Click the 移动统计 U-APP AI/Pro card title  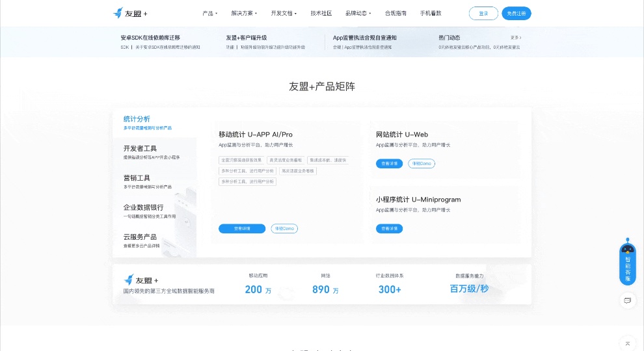256,135
